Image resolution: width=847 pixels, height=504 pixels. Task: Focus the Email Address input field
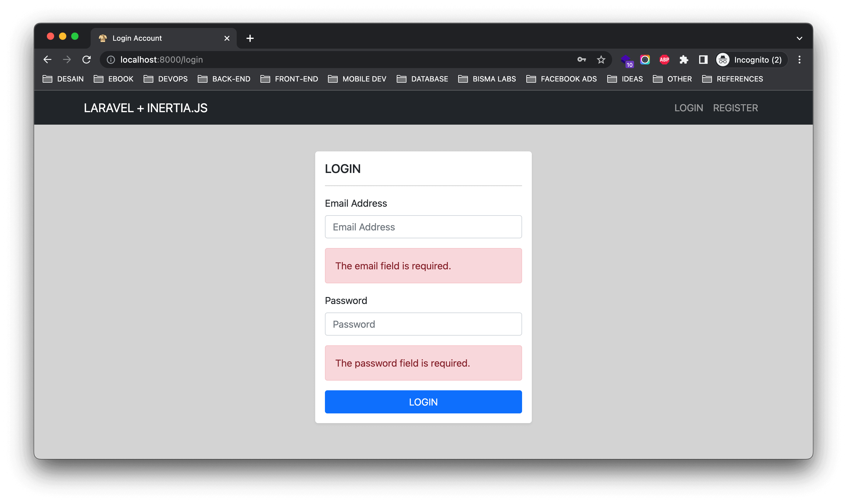423,227
